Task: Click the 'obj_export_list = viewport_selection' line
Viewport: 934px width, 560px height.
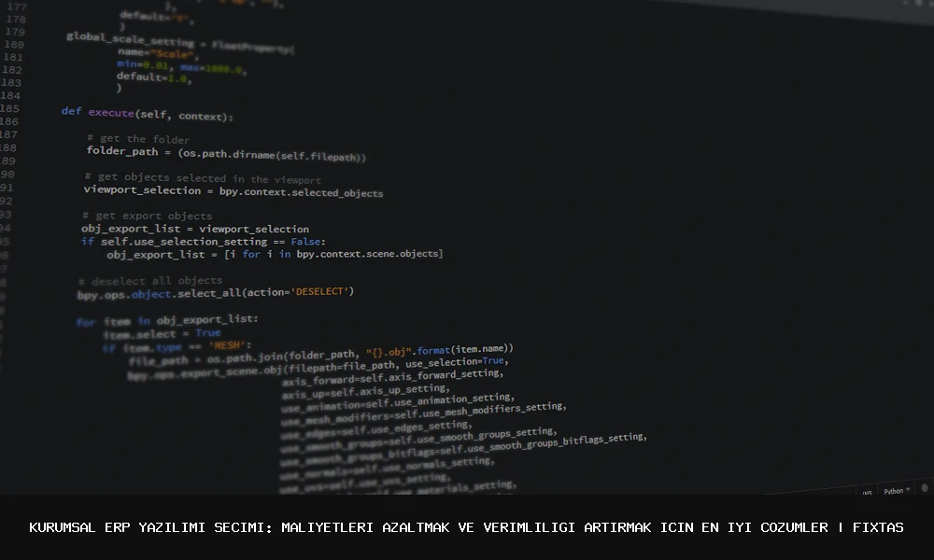Action: coord(195,229)
